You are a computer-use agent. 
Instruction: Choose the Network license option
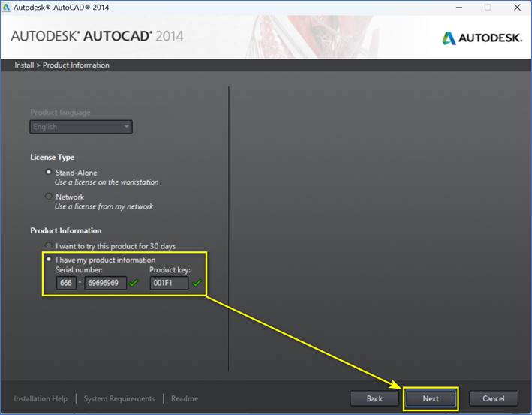coord(49,196)
